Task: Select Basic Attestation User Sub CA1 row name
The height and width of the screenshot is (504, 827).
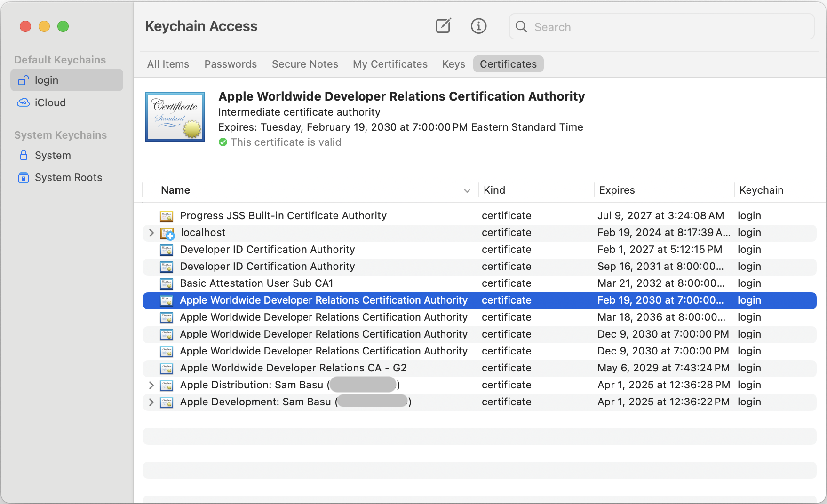Action: tap(257, 283)
